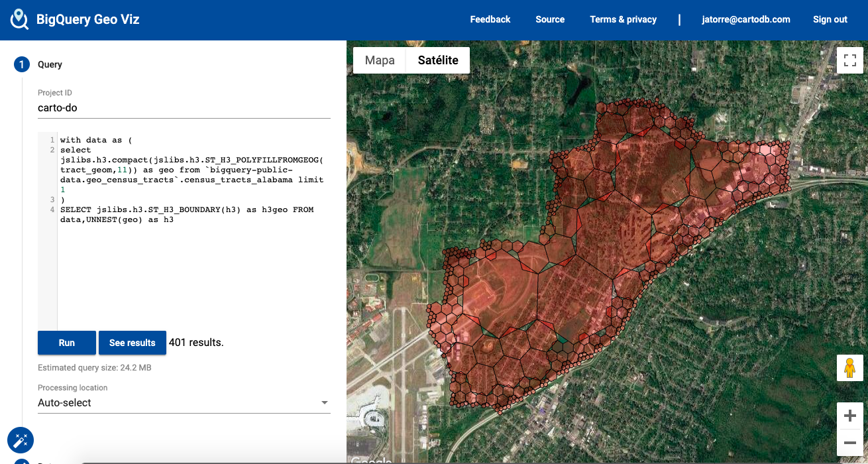Click the Project ID label
Screen dimensions: 868x464
pos(55,93)
